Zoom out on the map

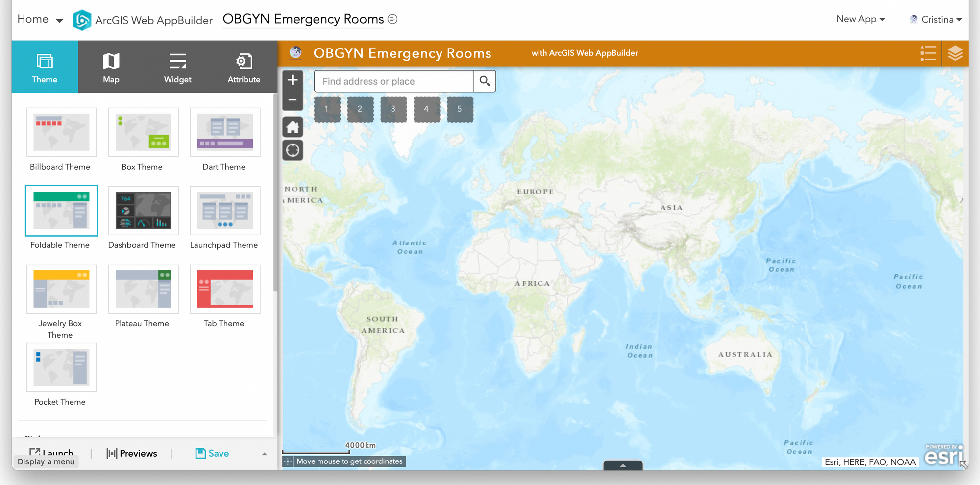[x=293, y=100]
